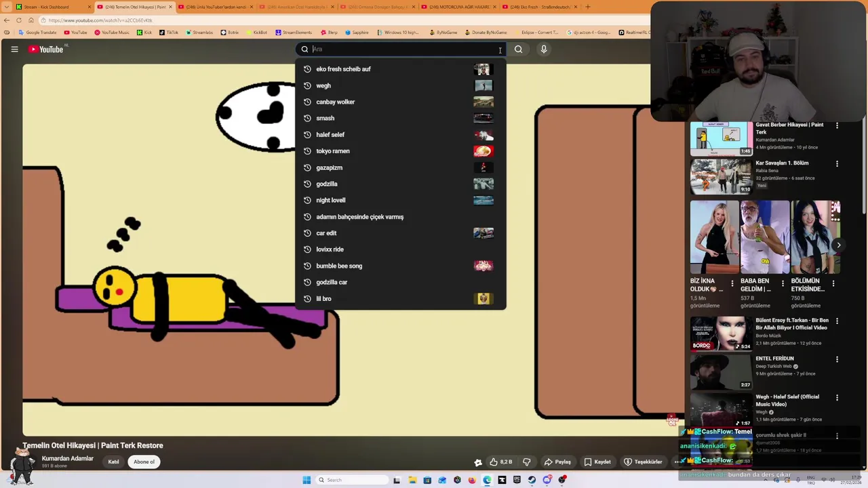Image resolution: width=868 pixels, height=488 pixels.
Task: Choose 'godzilla' from search history
Action: [x=400, y=184]
